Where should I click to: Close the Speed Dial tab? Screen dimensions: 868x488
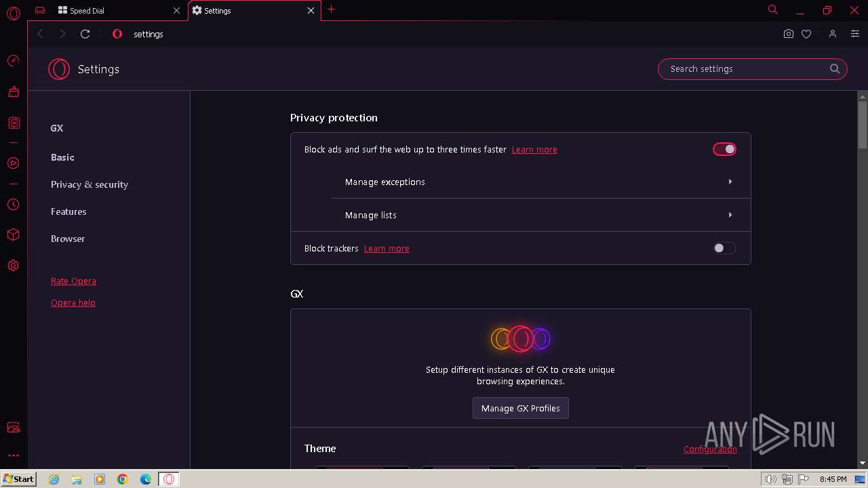pos(177,11)
